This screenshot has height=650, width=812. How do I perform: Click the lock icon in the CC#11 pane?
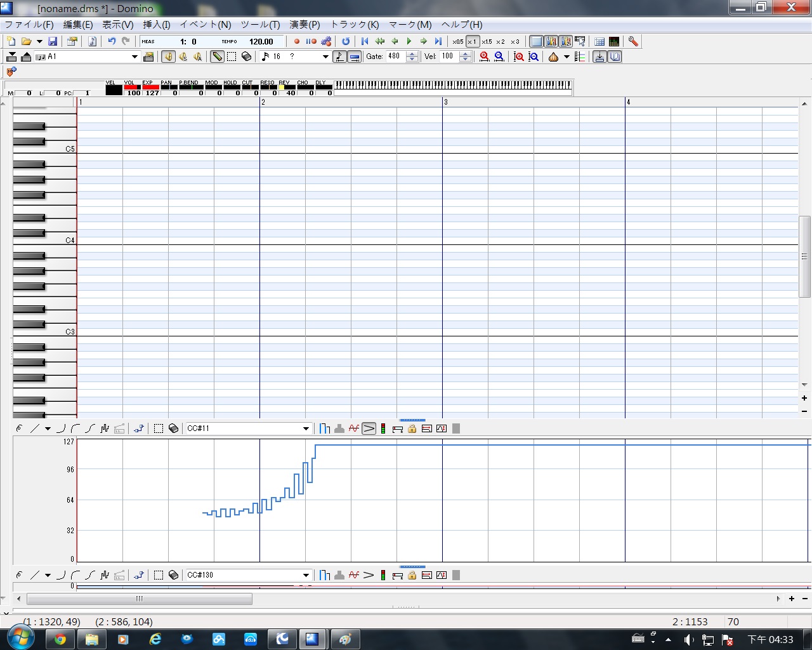point(412,428)
